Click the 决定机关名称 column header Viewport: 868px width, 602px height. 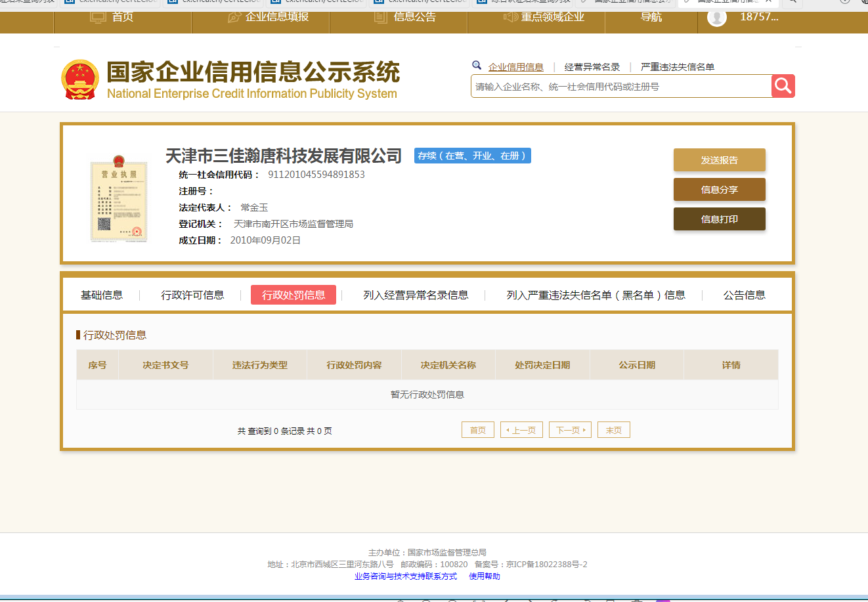pyautogui.click(x=448, y=365)
